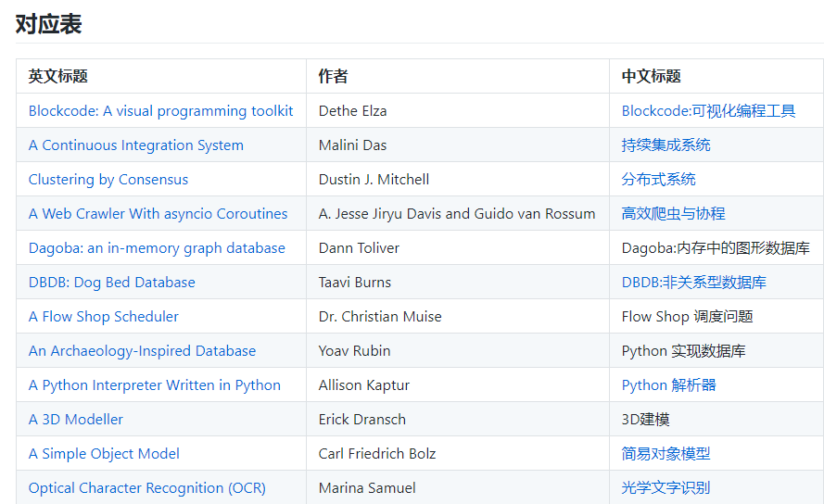
Task: Open the 'Clustering by Consensus' link
Action: pyautogui.click(x=108, y=180)
